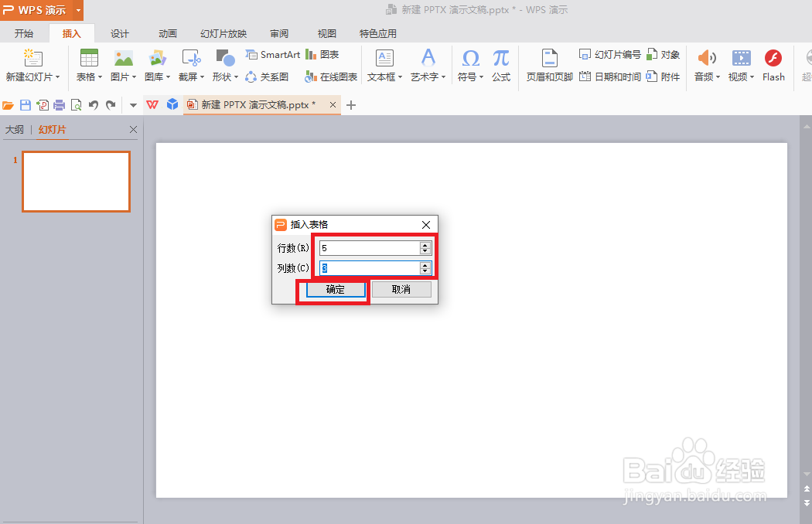This screenshot has width=812, height=524.
Task: Confirm with the 确定 button
Action: [335, 290]
